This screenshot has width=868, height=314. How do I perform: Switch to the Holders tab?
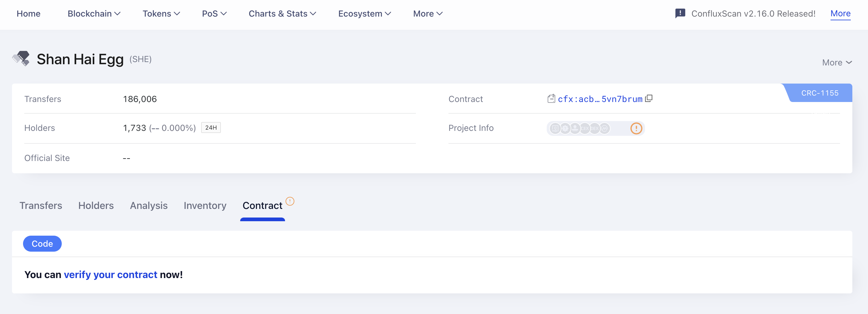96,206
